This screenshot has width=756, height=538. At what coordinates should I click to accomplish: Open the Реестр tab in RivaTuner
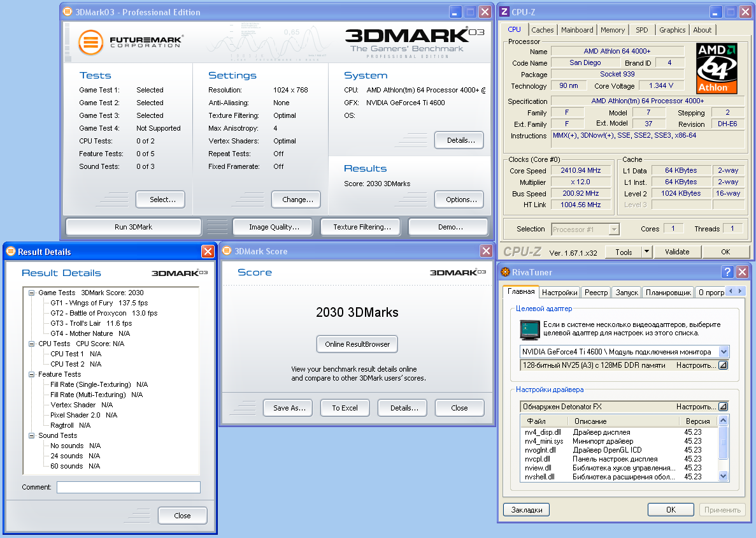coord(596,293)
